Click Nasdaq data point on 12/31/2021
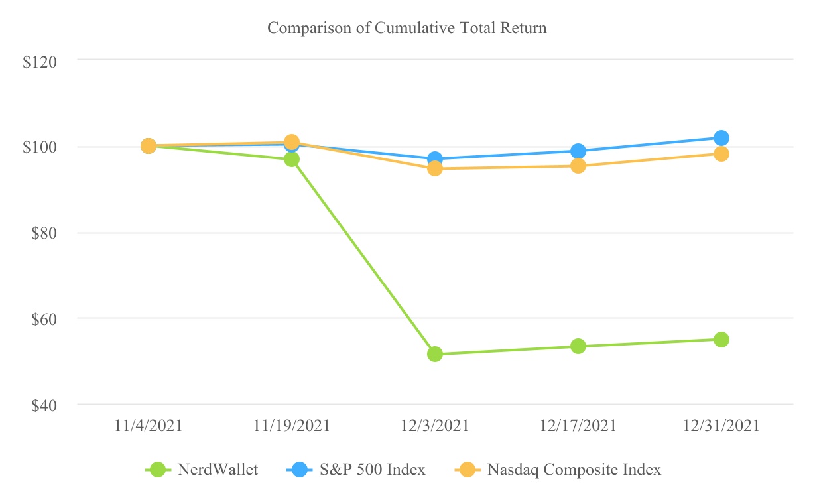Image resolution: width=813 pixels, height=504 pixels. point(721,154)
